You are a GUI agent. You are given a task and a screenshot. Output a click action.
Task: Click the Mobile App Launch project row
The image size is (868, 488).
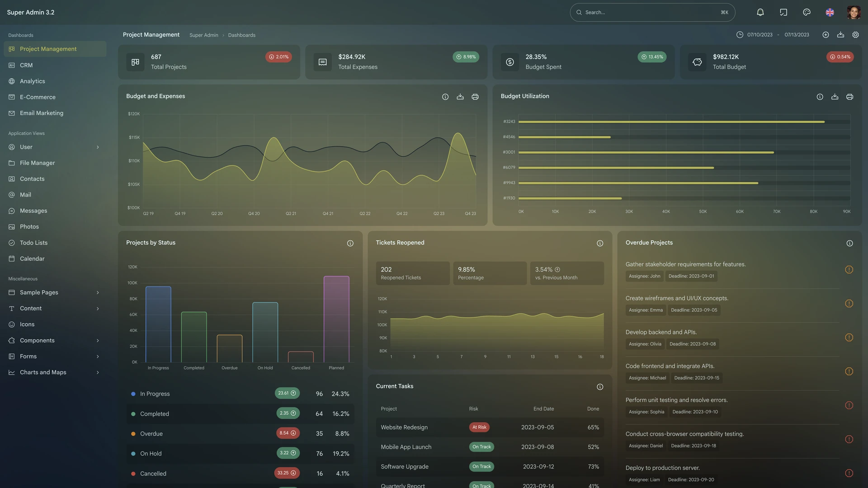pyautogui.click(x=490, y=447)
